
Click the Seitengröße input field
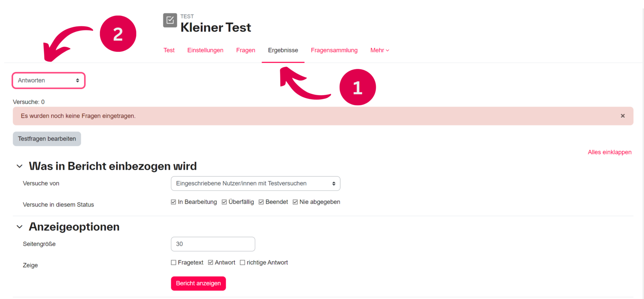[x=213, y=244]
